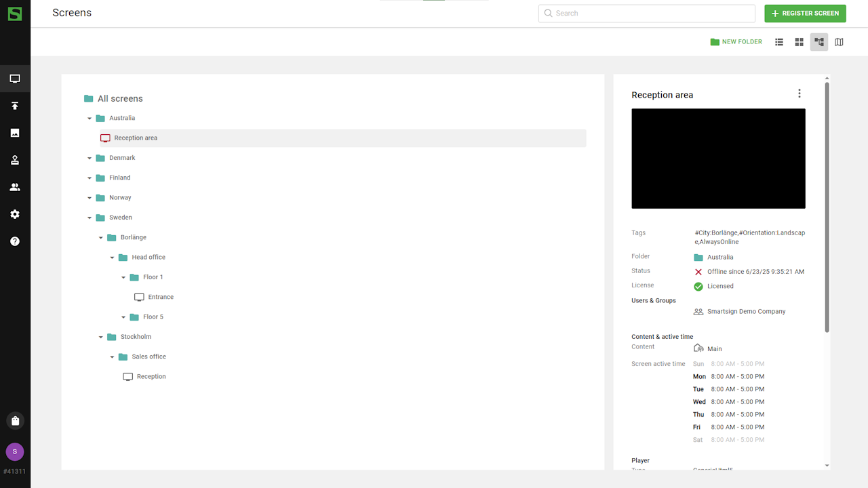This screenshot has height=488, width=868.
Task: Select the tree view layout icon
Action: [x=819, y=42]
